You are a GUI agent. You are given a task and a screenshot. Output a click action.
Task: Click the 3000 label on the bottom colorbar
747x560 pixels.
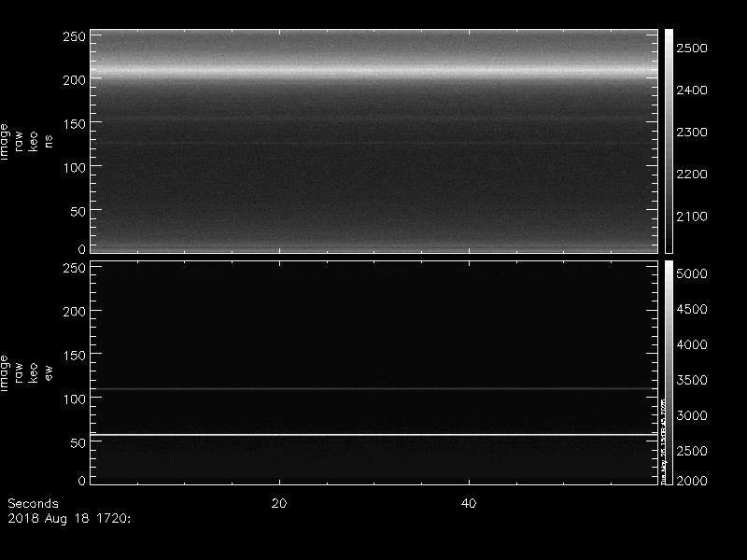coord(692,415)
